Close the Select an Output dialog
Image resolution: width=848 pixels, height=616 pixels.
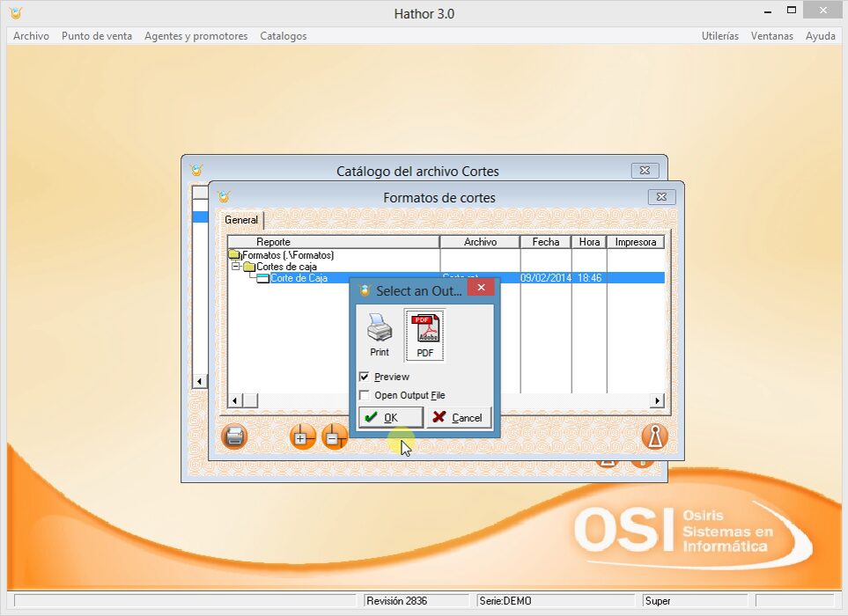click(481, 288)
